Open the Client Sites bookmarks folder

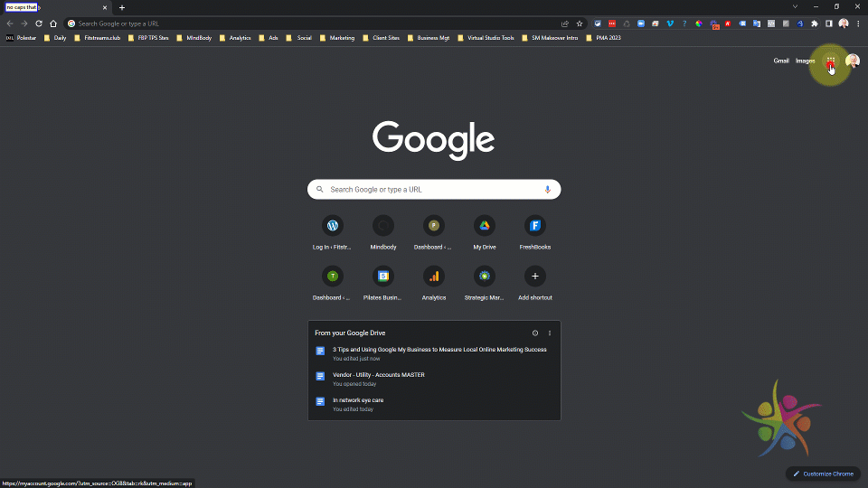381,38
